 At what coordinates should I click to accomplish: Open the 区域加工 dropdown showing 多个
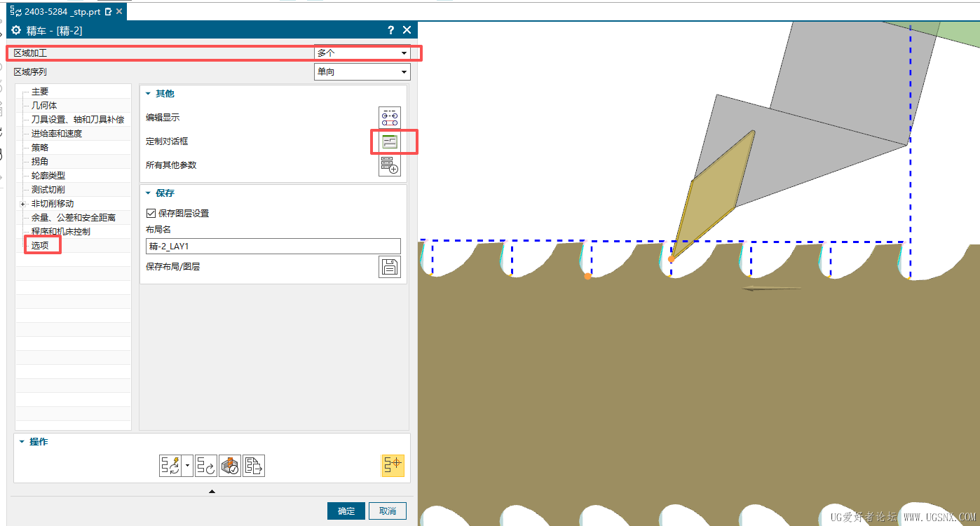(362, 53)
